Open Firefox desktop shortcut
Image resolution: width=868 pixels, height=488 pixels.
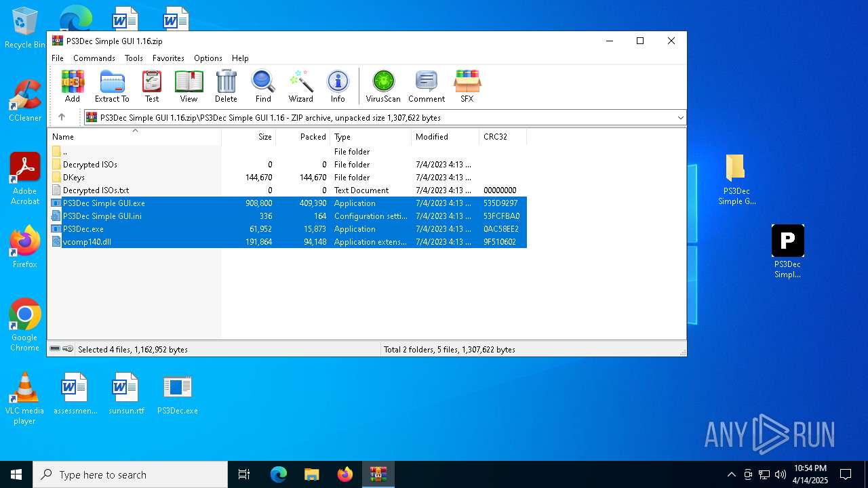[x=25, y=247]
